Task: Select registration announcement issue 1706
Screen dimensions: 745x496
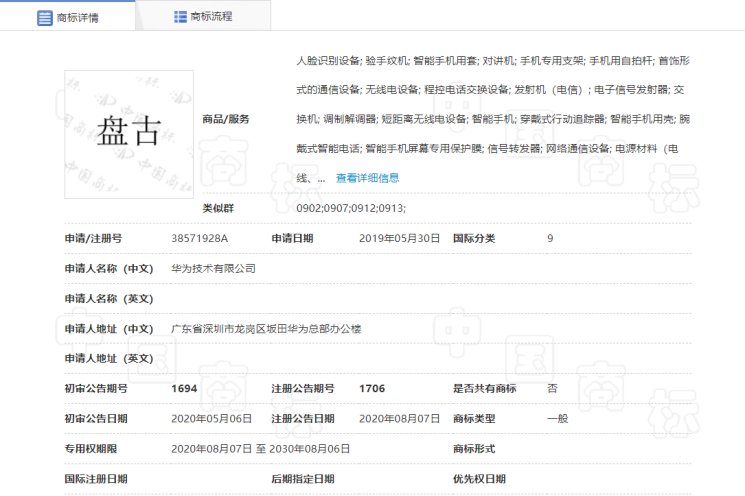Action: pos(372,389)
